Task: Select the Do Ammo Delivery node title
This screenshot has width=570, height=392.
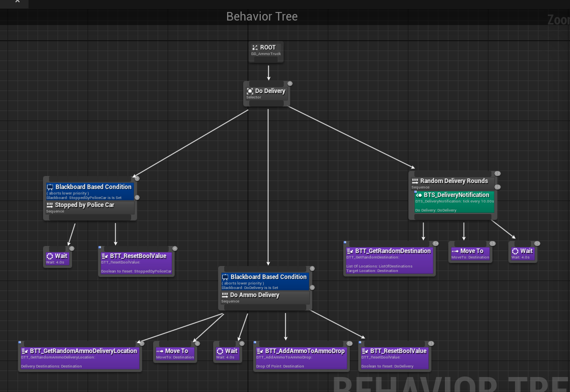Action: [x=255, y=295]
